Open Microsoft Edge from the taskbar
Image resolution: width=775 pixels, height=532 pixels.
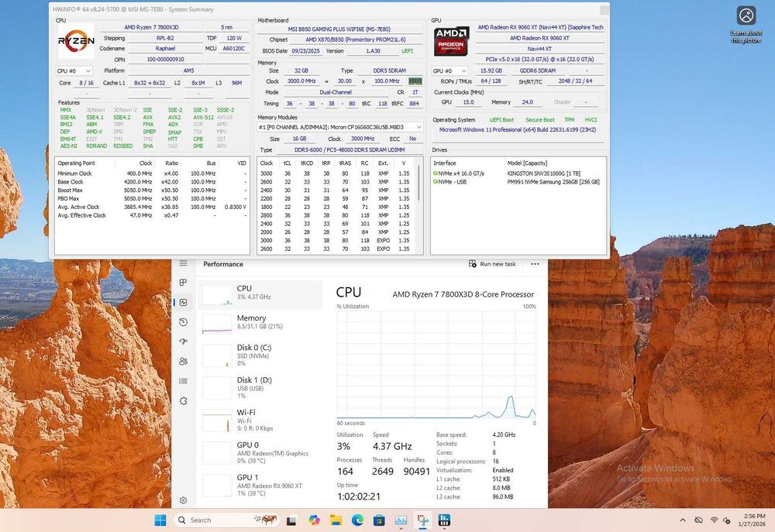pyautogui.click(x=358, y=520)
